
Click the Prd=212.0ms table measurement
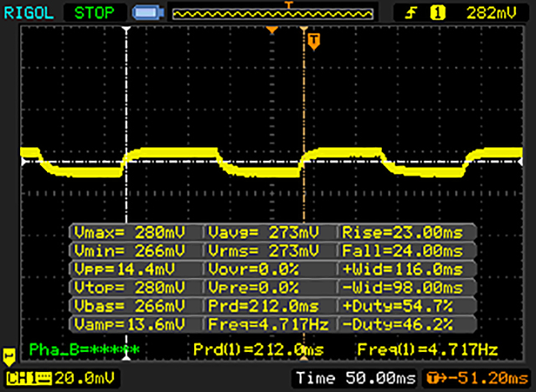click(264, 306)
